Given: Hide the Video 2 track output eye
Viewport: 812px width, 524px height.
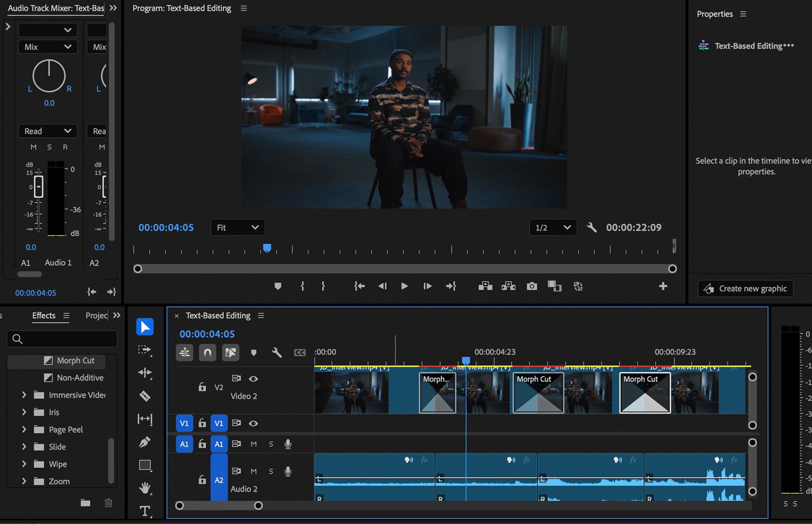Looking at the screenshot, I should (x=253, y=379).
